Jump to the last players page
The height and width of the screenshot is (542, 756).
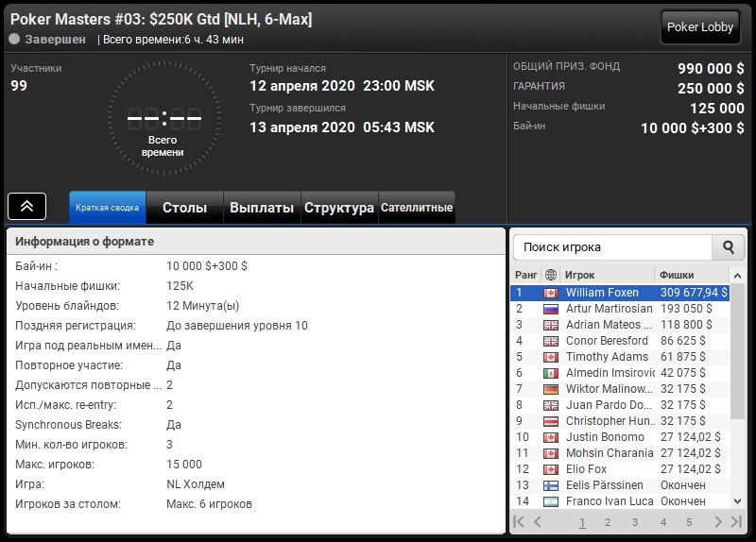736,521
